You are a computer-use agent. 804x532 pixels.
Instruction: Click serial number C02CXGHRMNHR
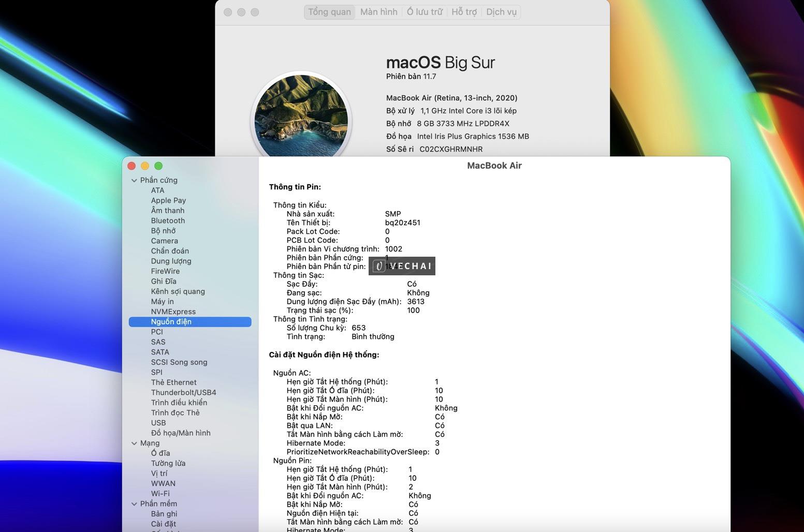click(451, 149)
